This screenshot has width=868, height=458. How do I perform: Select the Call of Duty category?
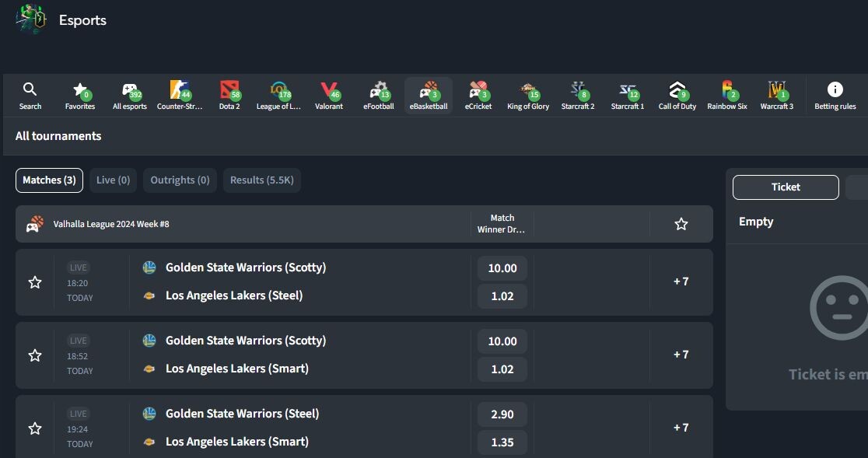(x=677, y=96)
